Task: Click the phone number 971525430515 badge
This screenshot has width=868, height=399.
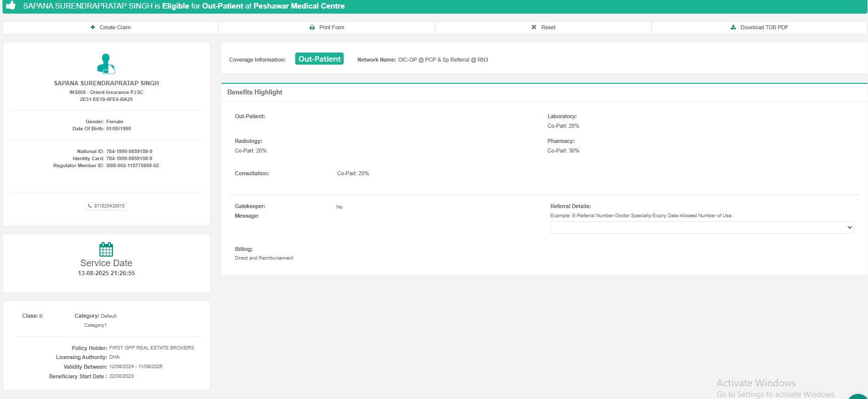Action: [x=109, y=206]
